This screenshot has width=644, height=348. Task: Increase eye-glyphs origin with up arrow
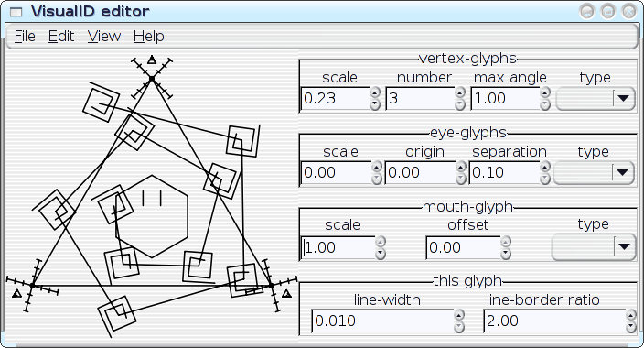[x=461, y=167]
